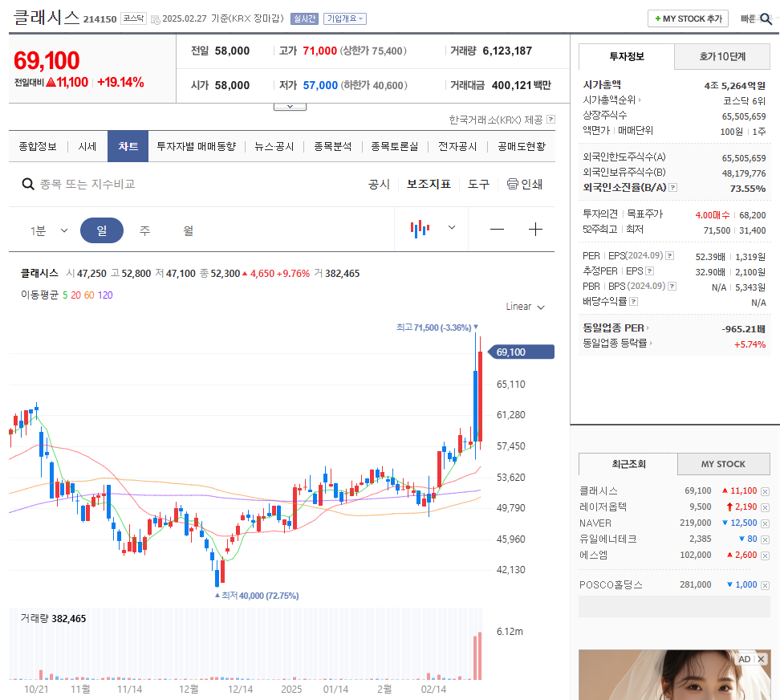This screenshot has width=780, height=700.
Task: Open the 투자자별 매매동향 tab
Action: pyautogui.click(x=197, y=146)
